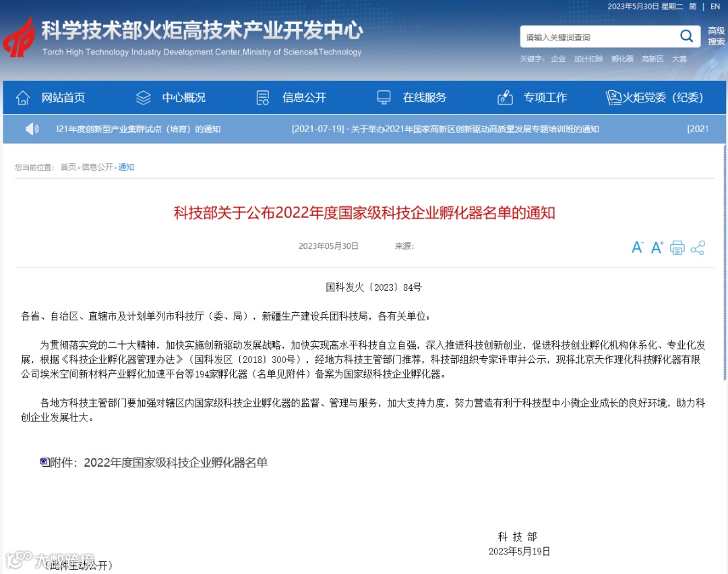Click the site title 科学技术部火炬高技术产业开发中心
The width and height of the screenshot is (728, 574).
click(x=202, y=30)
